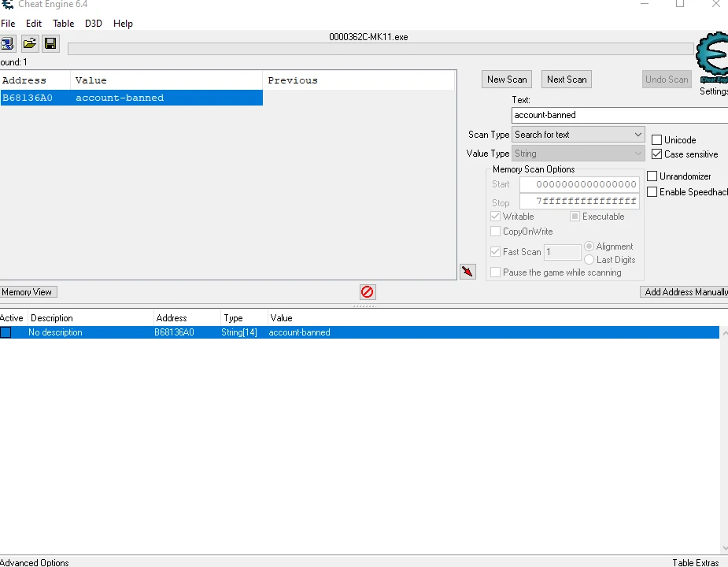Click the Cheat Engine title bar icon
Screen dimensions: 728x567
point(7,5)
